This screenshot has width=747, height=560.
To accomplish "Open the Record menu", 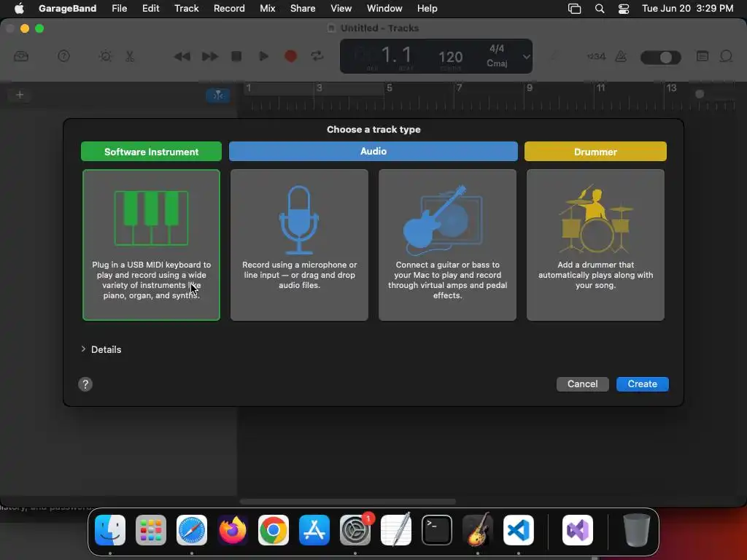I will coord(229,9).
